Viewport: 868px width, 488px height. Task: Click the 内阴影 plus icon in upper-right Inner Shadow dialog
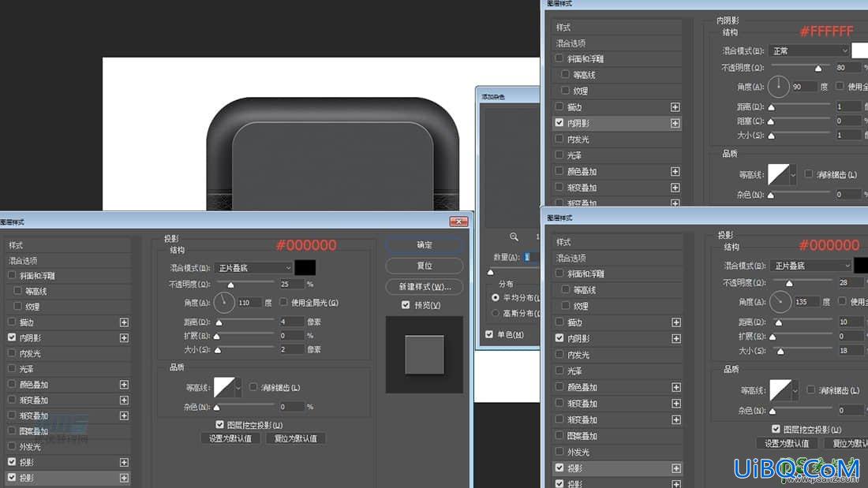pyautogui.click(x=675, y=123)
